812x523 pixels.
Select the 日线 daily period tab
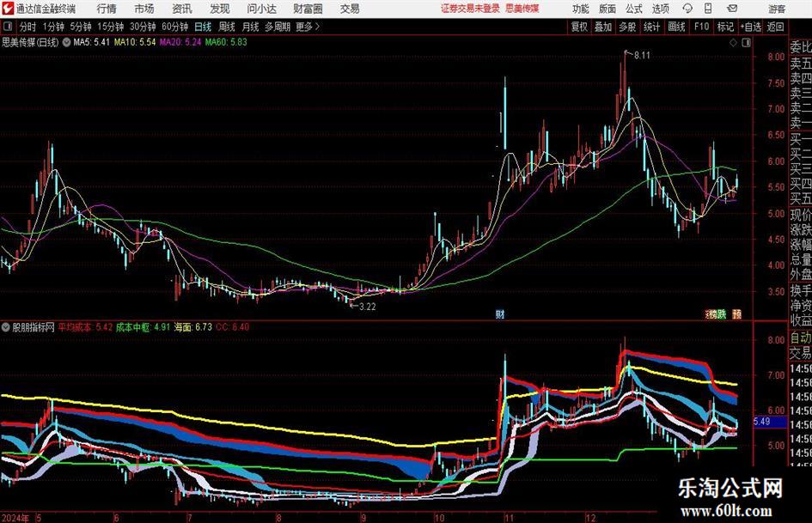pos(203,27)
